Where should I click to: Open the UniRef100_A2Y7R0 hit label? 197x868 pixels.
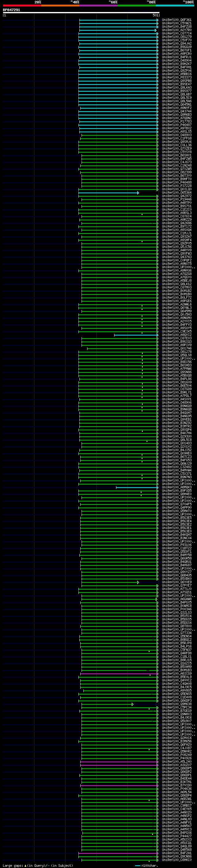pyautogui.click(x=176, y=30)
